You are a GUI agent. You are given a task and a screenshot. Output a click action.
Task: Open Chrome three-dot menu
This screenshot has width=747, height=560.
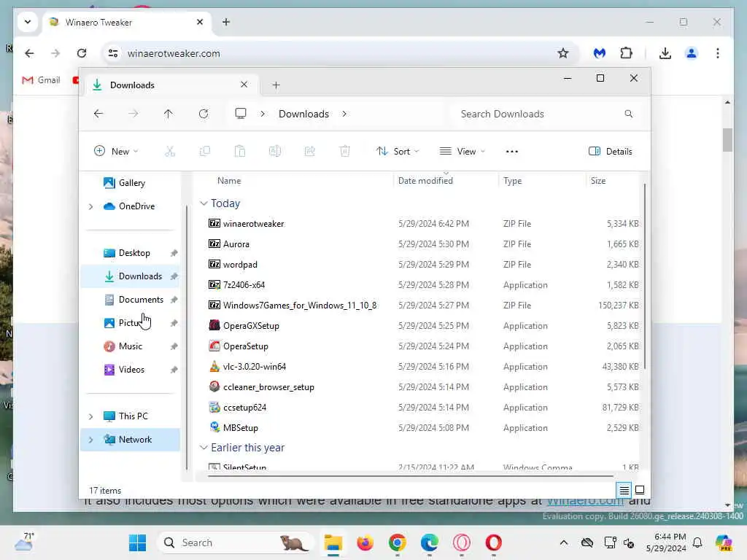[x=718, y=53]
